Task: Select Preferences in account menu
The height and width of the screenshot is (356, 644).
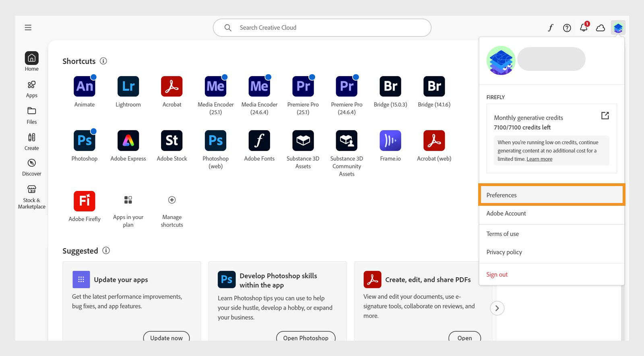Action: [551, 195]
